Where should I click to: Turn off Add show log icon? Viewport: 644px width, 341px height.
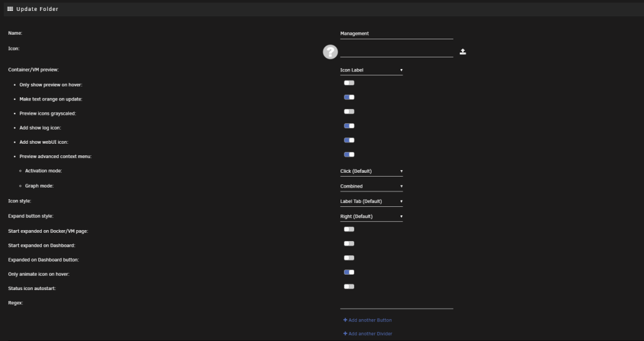coord(349,126)
